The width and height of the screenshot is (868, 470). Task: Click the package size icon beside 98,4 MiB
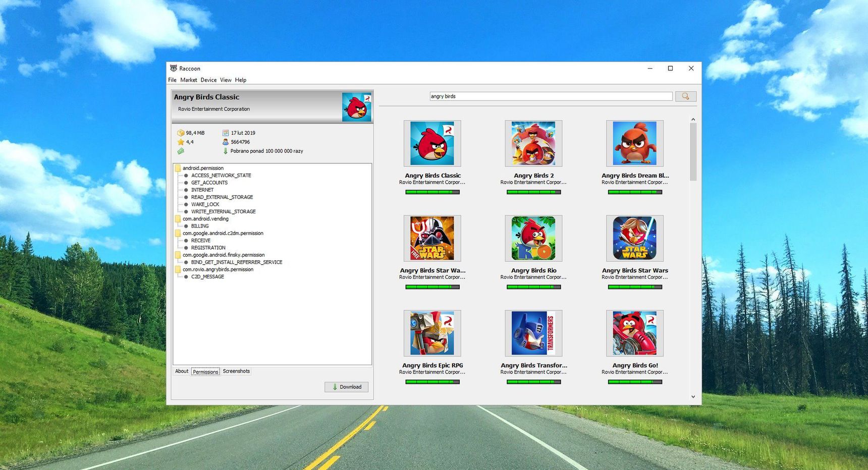click(x=181, y=133)
